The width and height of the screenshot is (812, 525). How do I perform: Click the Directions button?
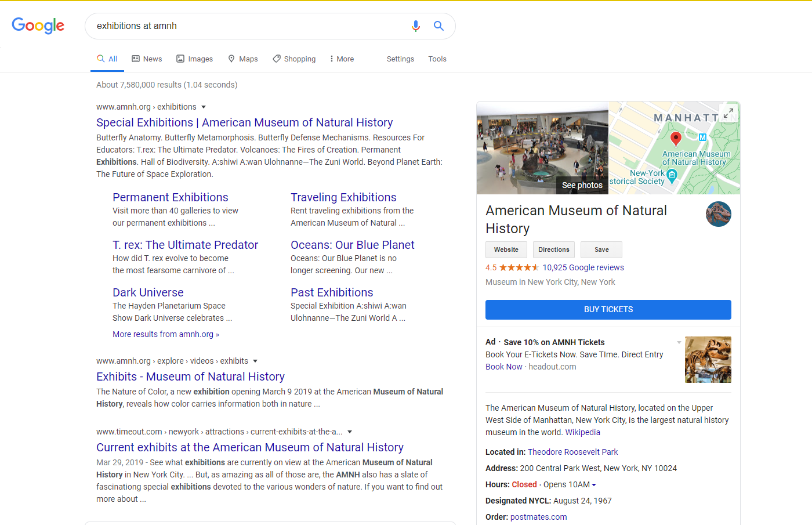554,249
